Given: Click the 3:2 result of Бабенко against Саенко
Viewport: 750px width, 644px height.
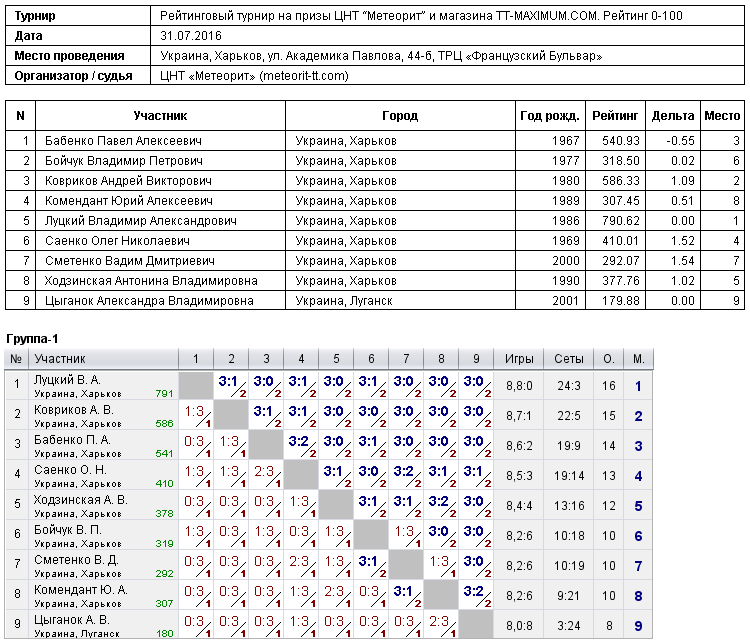Looking at the screenshot, I should click(x=301, y=444).
